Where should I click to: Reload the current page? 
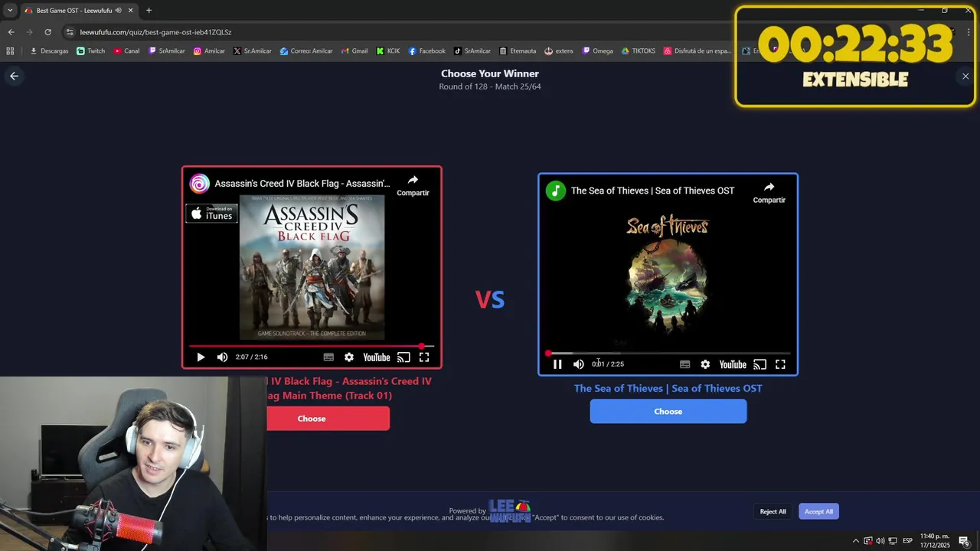click(47, 32)
